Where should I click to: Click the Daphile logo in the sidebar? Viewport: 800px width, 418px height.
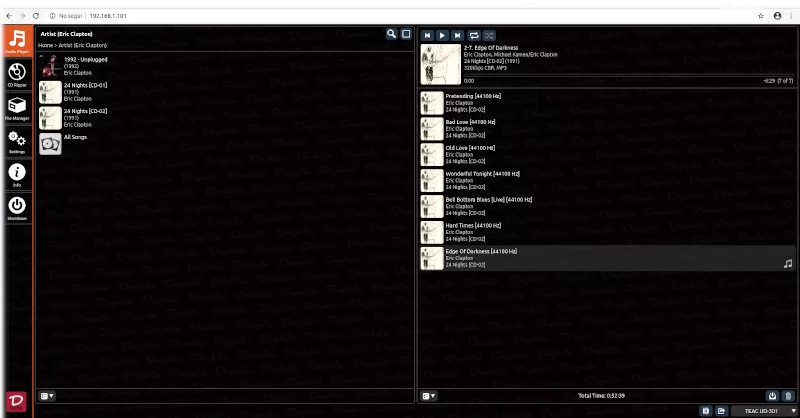[x=16, y=402]
